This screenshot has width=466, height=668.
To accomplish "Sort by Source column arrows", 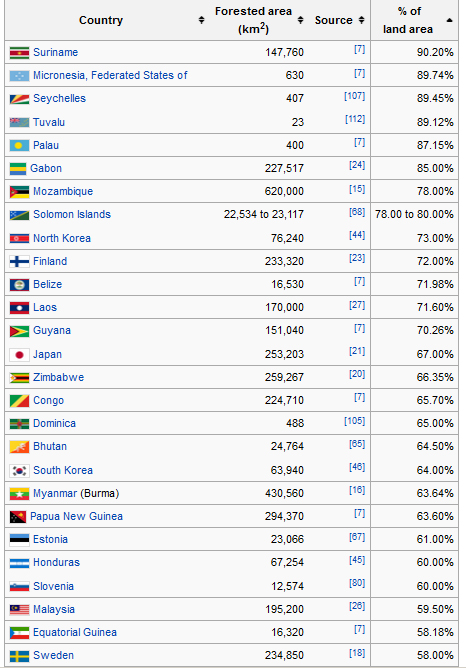I will [x=361, y=20].
